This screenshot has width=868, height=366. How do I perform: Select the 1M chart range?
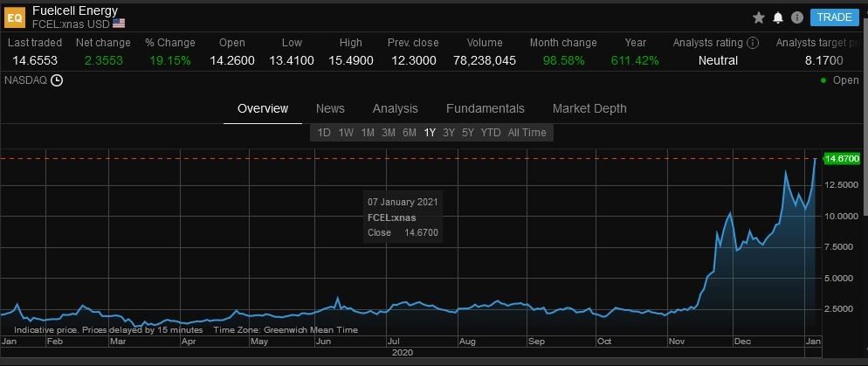point(368,132)
